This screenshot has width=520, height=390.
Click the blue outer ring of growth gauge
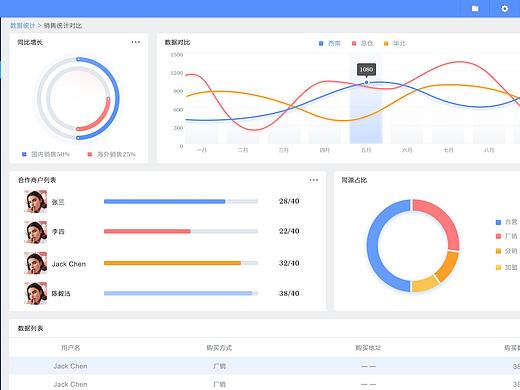click(x=117, y=98)
